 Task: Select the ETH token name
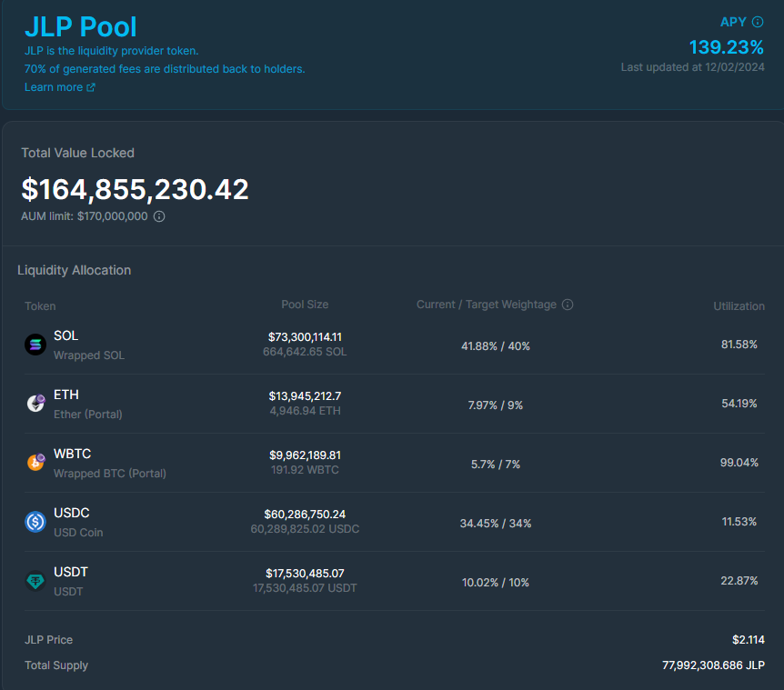point(66,395)
